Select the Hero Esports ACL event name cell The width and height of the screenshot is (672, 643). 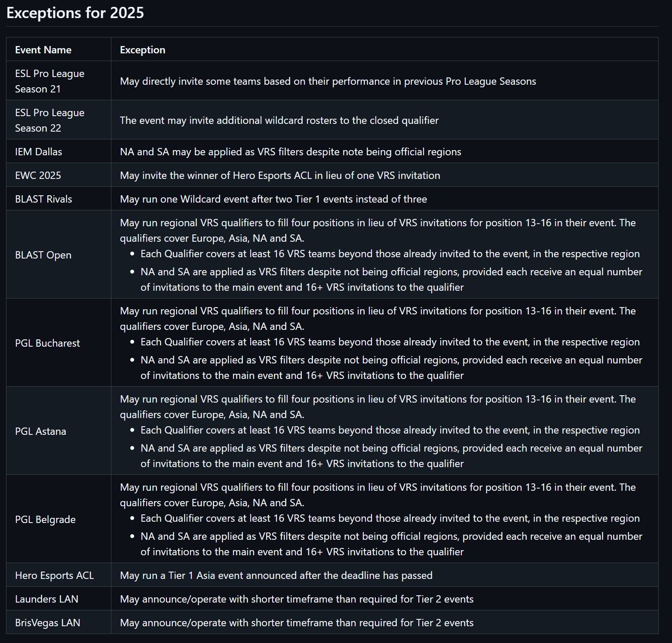[54, 575]
